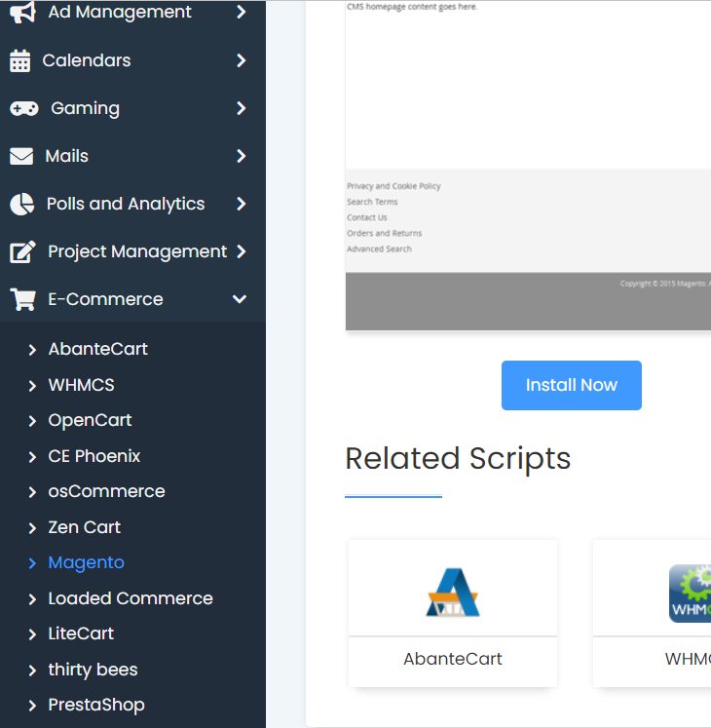Open the Gaming menu
Screen dimensions: 711x728
[86, 108]
